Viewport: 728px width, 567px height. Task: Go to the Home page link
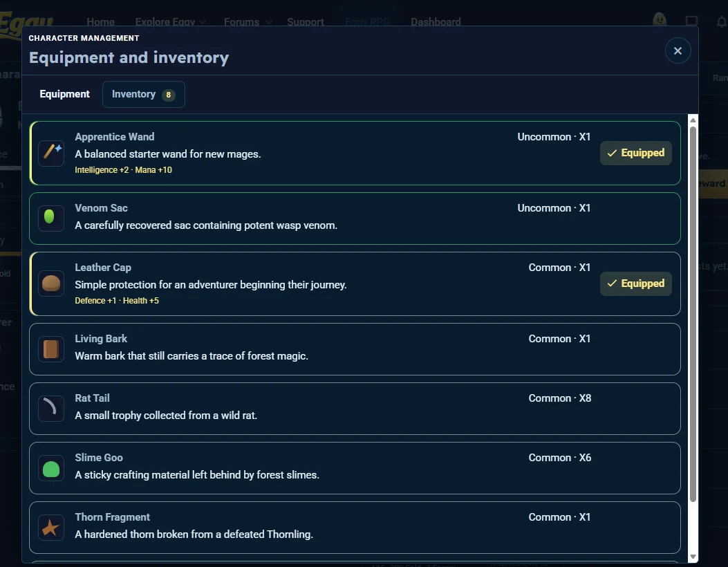[x=100, y=22]
